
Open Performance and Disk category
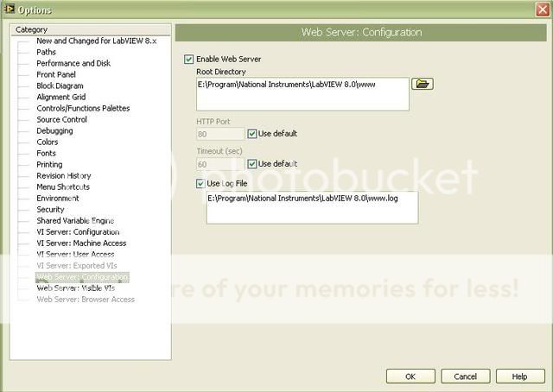pyautogui.click(x=73, y=63)
